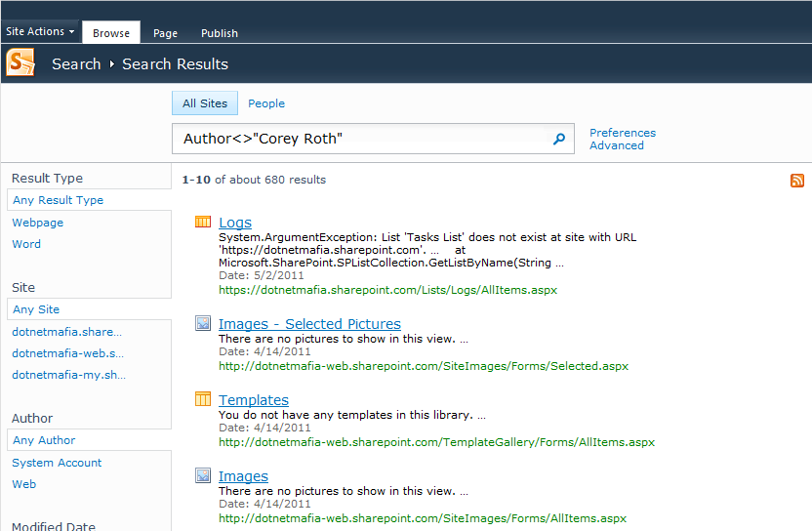This screenshot has height=531, width=812.
Task: Click the Modified Date heading
Action: click(54, 526)
